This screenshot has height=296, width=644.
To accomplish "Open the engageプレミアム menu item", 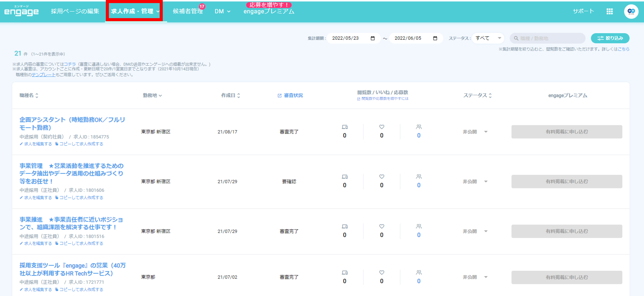I will click(269, 11).
